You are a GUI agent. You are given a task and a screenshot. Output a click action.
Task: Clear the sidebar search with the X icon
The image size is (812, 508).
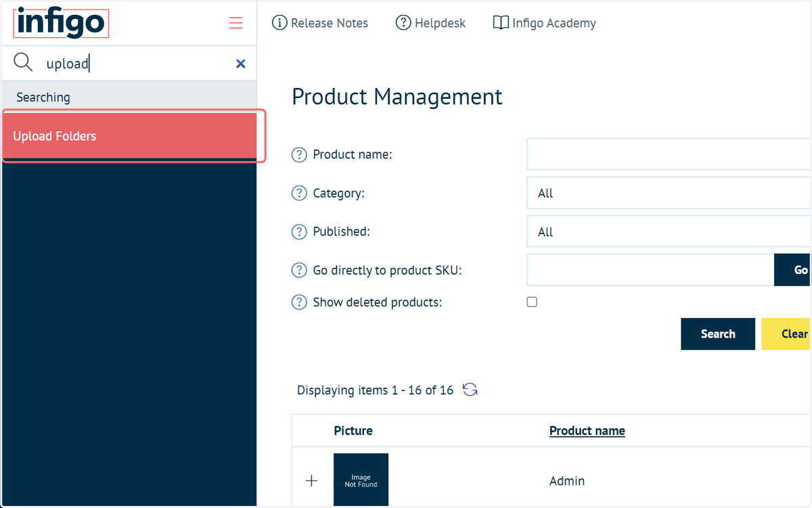pyautogui.click(x=240, y=64)
